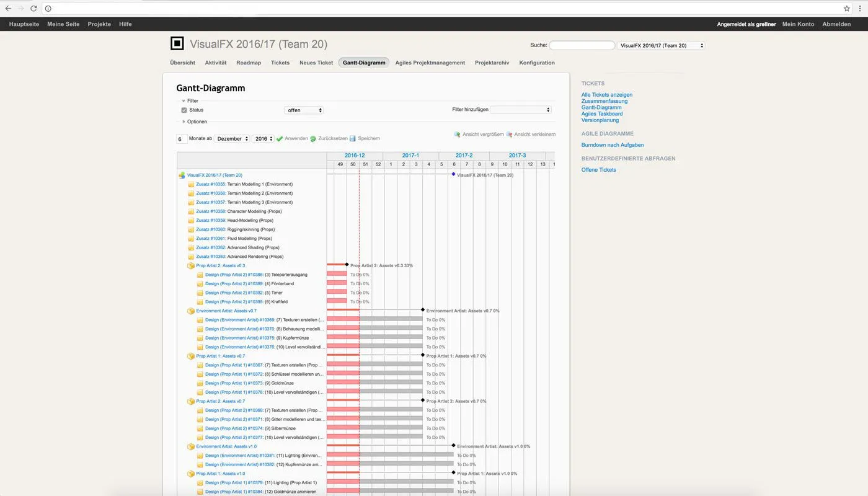Click the Suche search field
The image size is (868, 496).
pyautogui.click(x=582, y=46)
